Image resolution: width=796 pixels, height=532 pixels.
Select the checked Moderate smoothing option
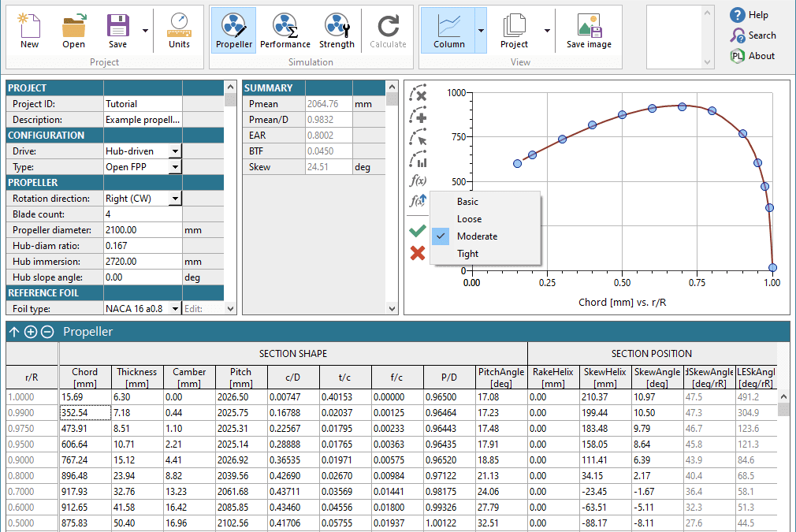(x=477, y=236)
